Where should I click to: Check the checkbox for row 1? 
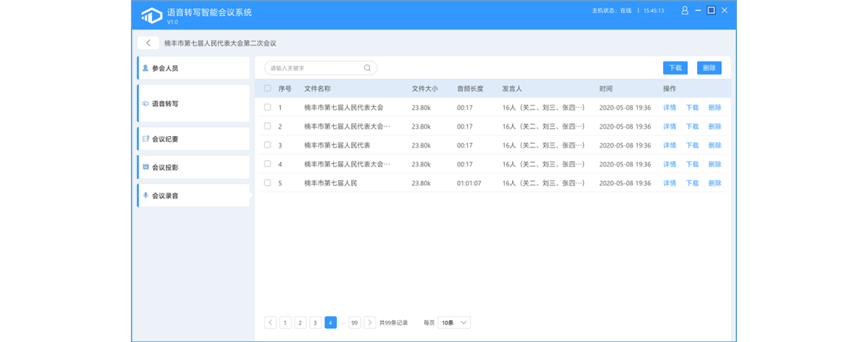268,107
